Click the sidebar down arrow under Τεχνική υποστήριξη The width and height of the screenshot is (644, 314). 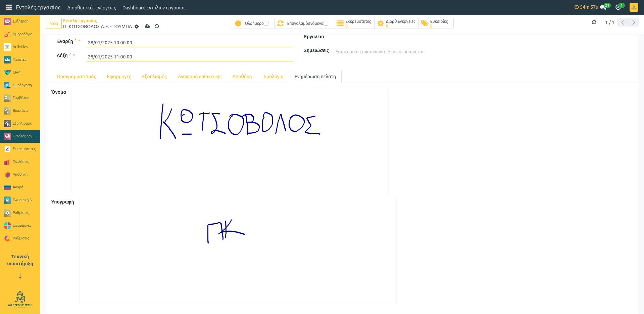(x=20, y=276)
